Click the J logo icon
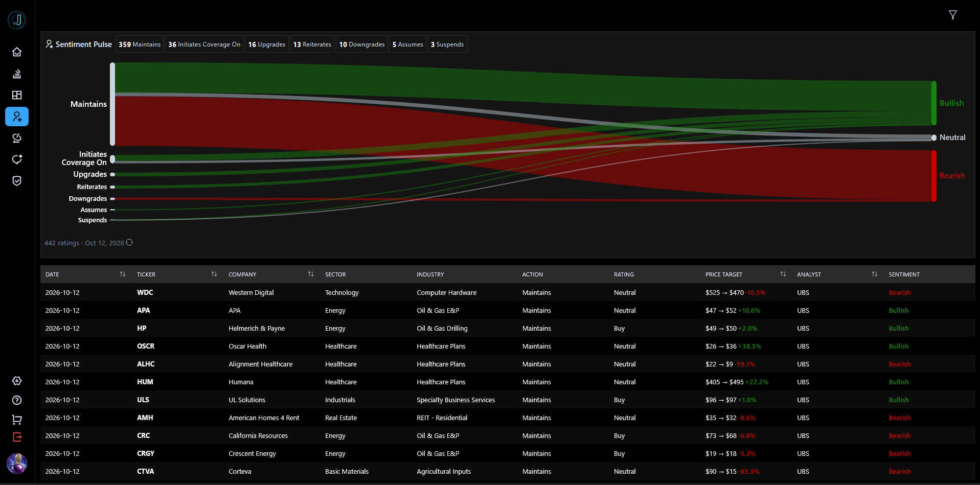 [x=17, y=20]
